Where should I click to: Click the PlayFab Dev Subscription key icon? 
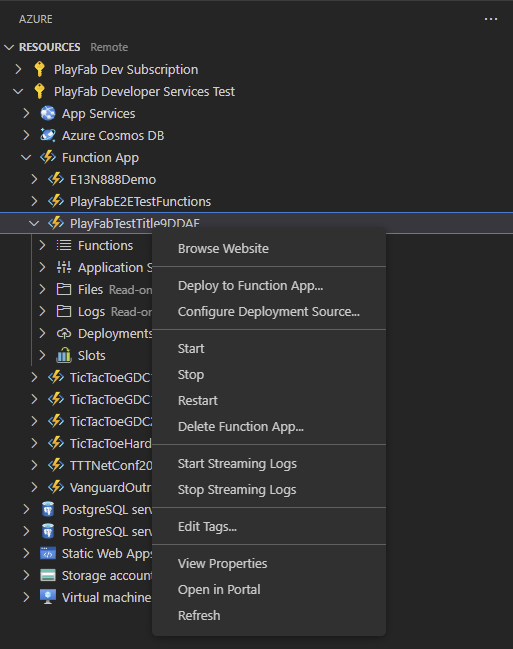click(x=40, y=69)
